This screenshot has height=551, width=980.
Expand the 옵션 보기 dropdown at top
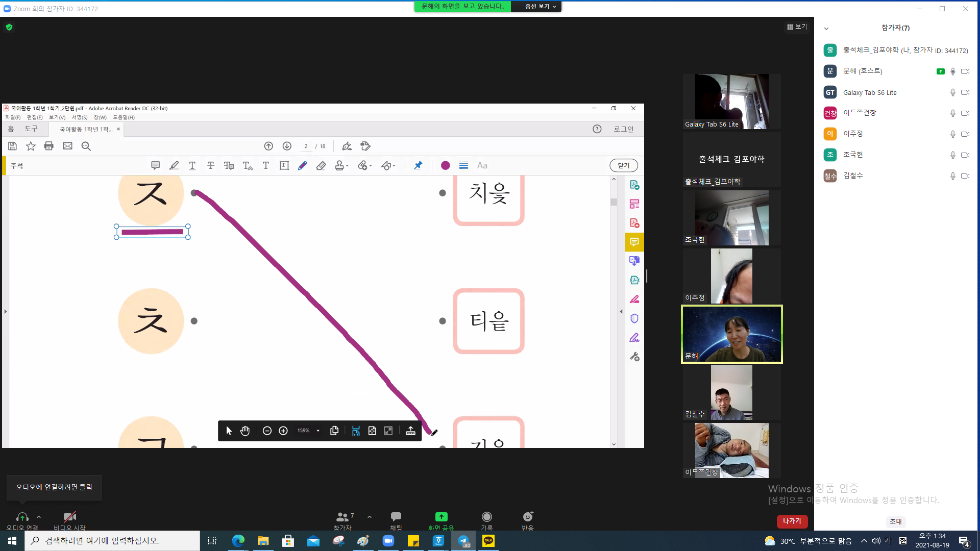[x=540, y=7]
